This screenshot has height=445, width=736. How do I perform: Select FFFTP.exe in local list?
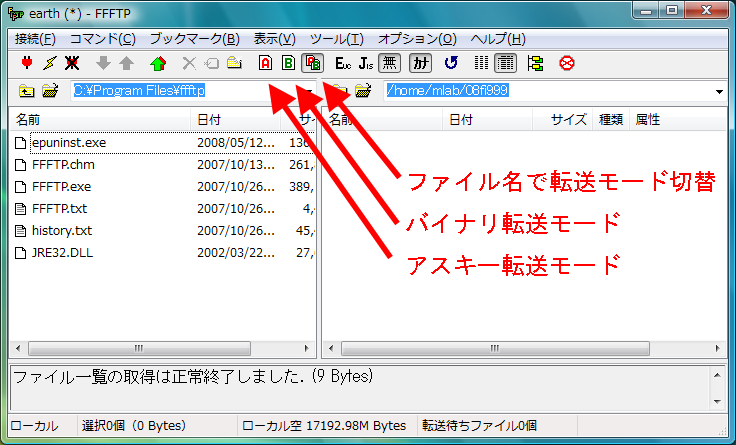coord(61,187)
